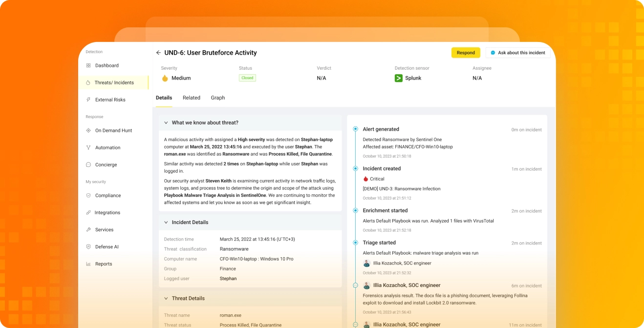Viewport: 644px width, 328px height.
Task: Go back using the arrow beside UND-6
Action: (x=158, y=53)
